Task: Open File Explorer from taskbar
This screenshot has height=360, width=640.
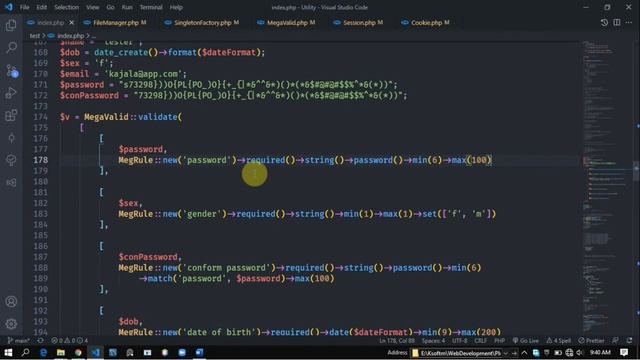Action: tap(60, 352)
